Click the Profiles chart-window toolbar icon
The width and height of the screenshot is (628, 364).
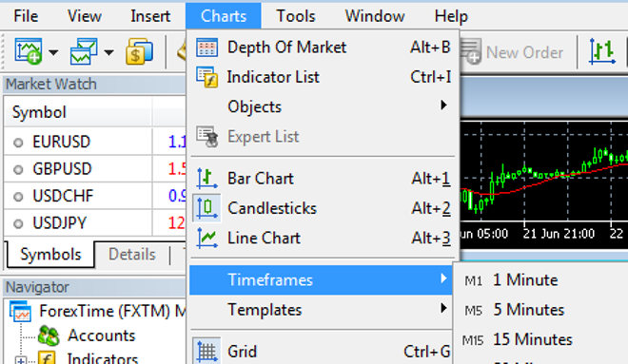[x=84, y=51]
